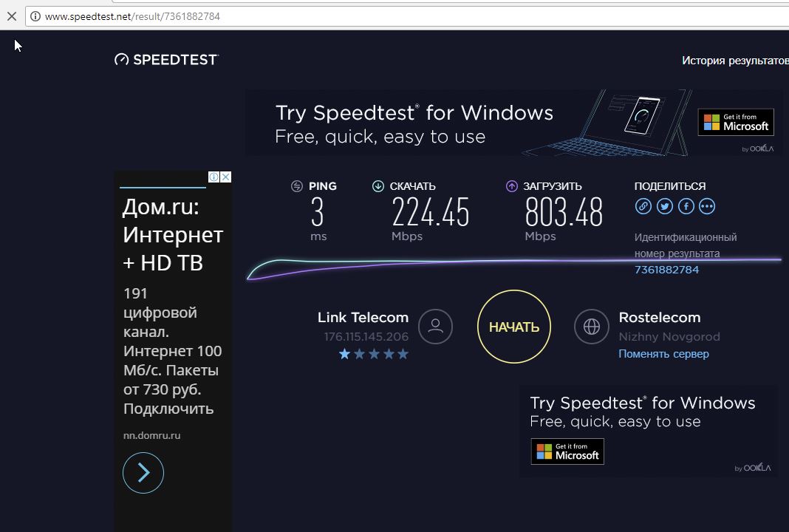Click the Speedtest logo

point(166,59)
